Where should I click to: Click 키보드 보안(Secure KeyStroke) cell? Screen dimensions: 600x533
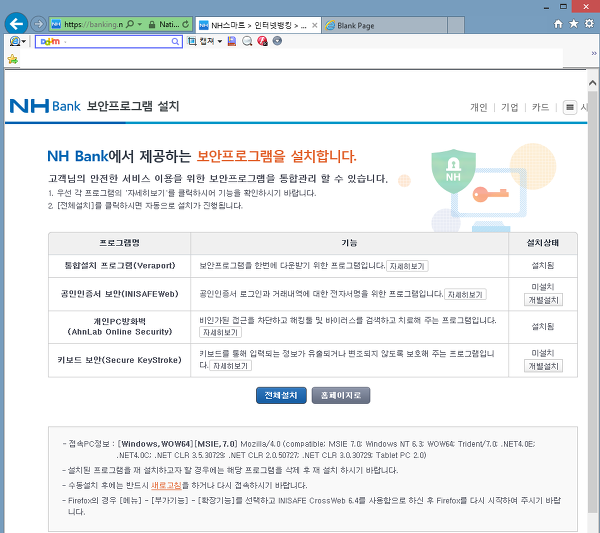point(120,360)
